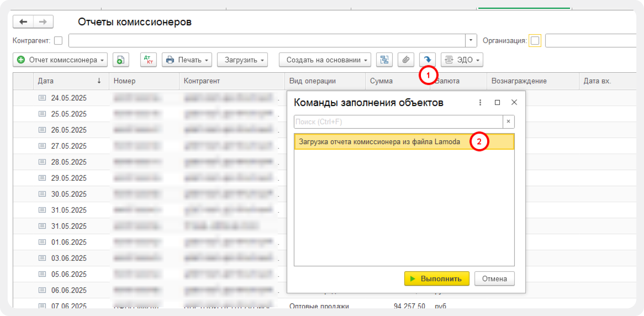Select the row dated 30.05.2025
The image size is (644, 316).
pyautogui.click(x=149, y=194)
